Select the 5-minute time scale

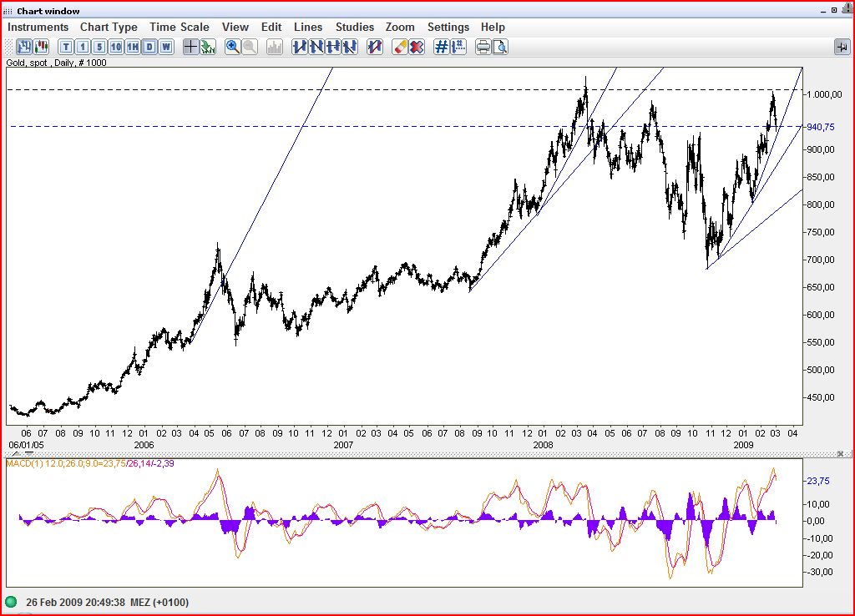99,47
